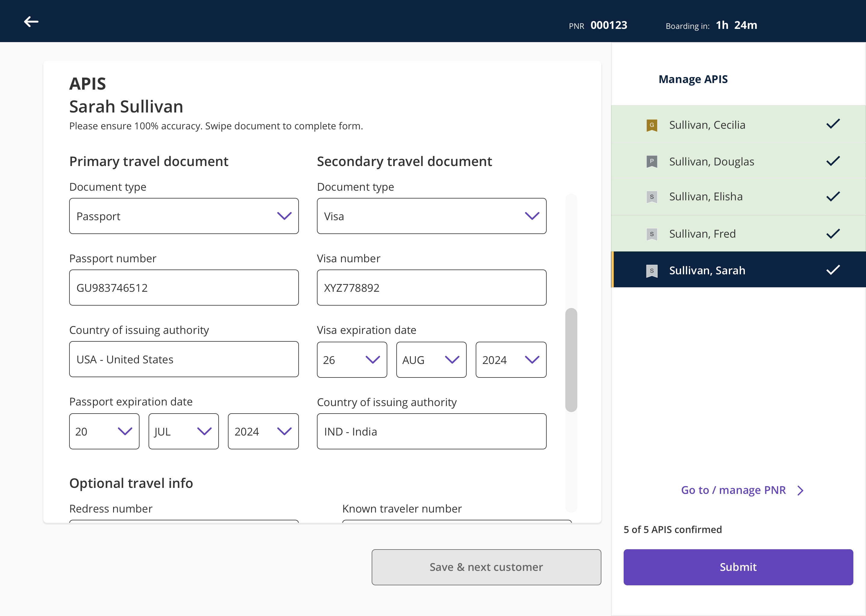Click the Sarah Sullivan name heading
Screen dimensions: 866x616
126,106
